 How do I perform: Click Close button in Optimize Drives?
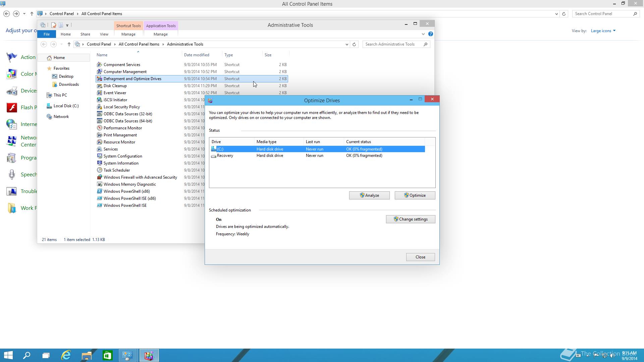click(420, 257)
